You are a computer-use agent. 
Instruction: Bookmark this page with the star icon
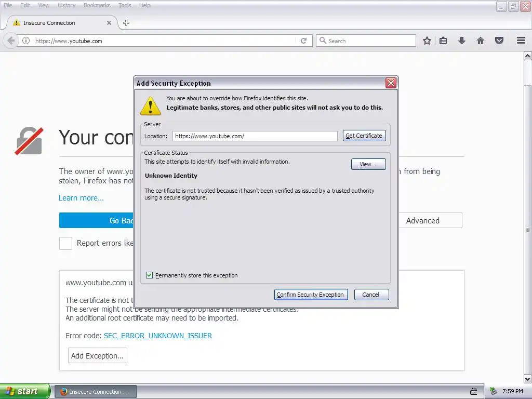point(427,41)
